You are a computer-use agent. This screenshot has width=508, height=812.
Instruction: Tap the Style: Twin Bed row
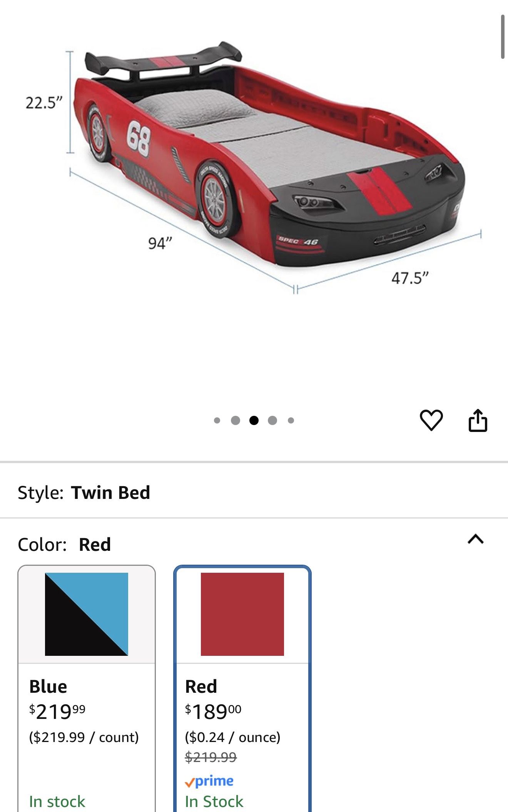[x=254, y=493]
